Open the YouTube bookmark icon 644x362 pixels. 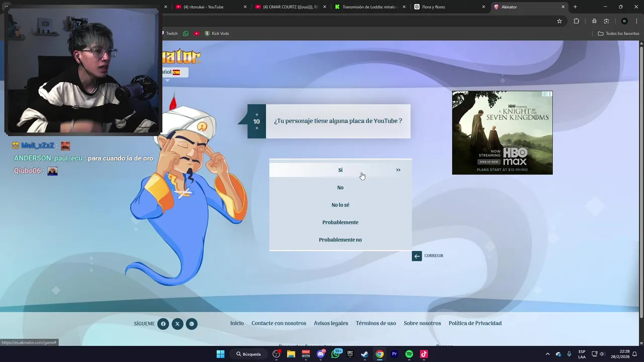pyautogui.click(x=197, y=34)
